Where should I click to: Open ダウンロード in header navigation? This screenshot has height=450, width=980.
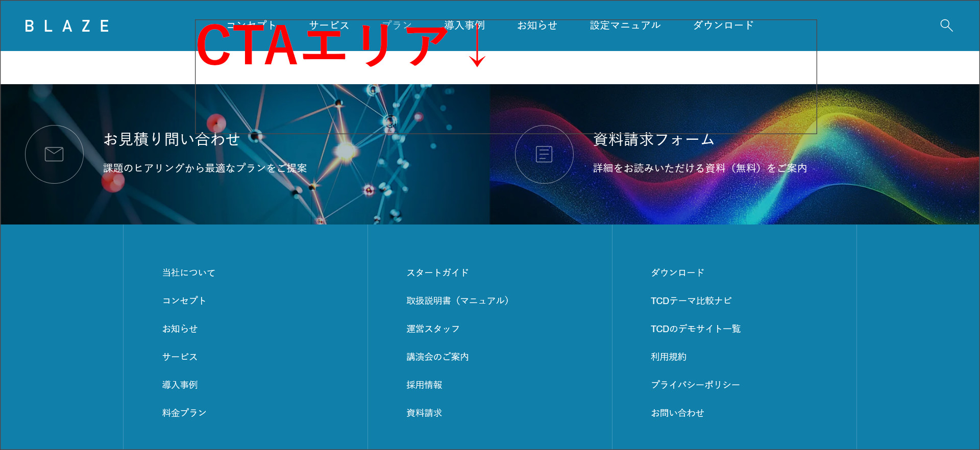pyautogui.click(x=723, y=26)
